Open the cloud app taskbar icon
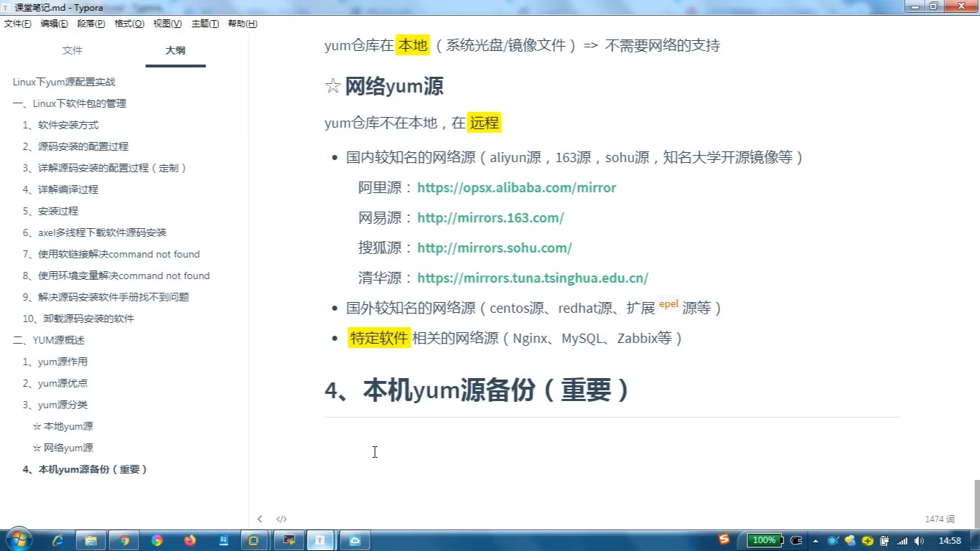The height and width of the screenshot is (551, 980). (x=355, y=540)
